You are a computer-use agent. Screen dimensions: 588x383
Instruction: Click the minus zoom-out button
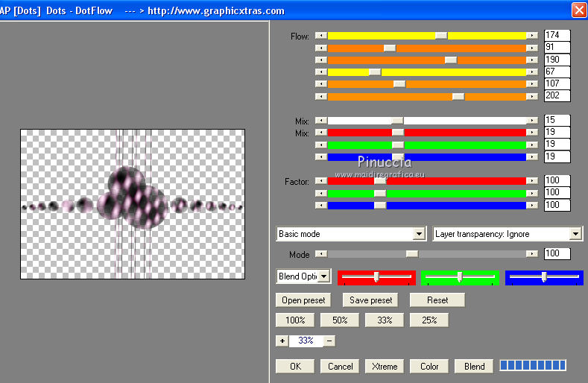coord(329,341)
